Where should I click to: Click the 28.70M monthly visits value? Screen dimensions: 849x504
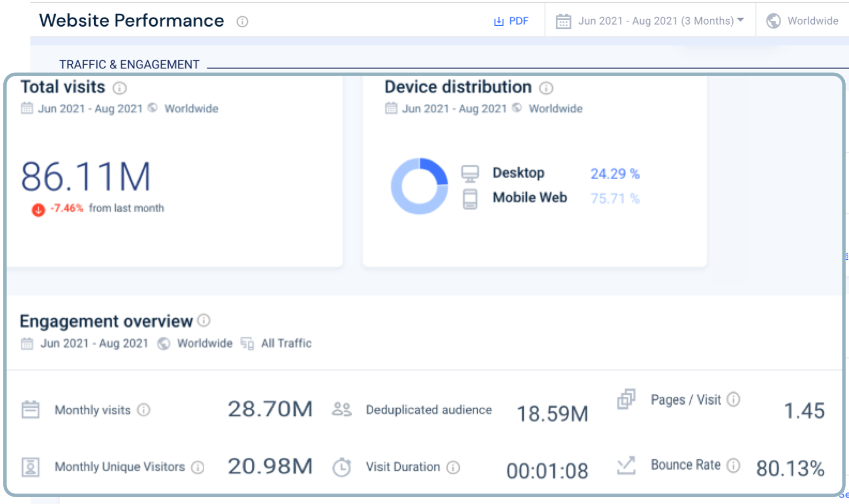point(270,409)
